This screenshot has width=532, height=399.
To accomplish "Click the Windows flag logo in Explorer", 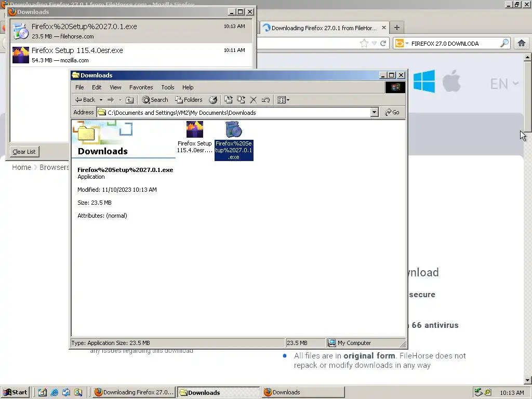I will [395, 87].
